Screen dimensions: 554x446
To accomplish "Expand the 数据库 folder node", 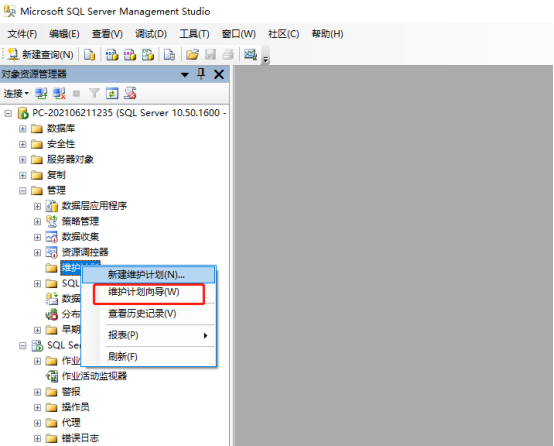I will pos(23,129).
